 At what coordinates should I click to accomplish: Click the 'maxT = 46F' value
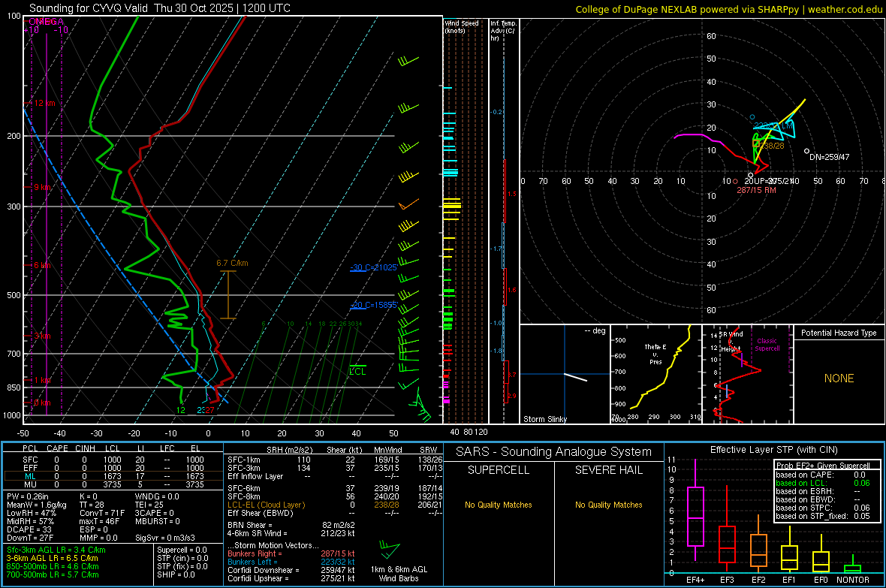coord(99,520)
